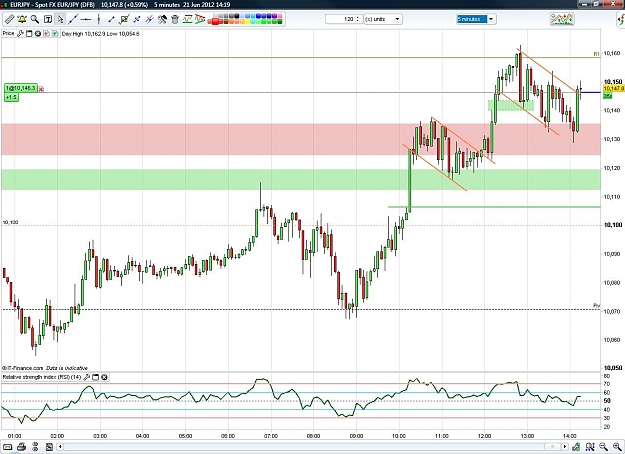Click the 5 minutes timeframe field
625x454 pixels.
pos(472,19)
